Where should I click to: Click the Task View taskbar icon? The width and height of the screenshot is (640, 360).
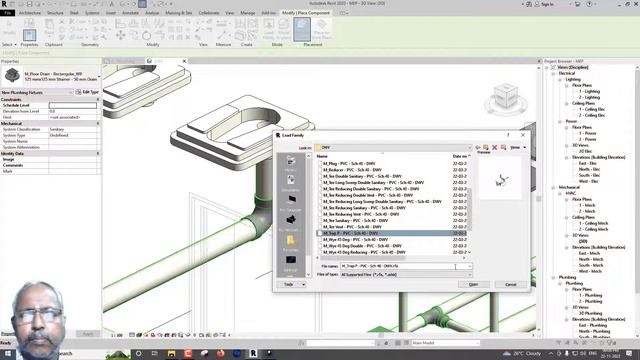[x=155, y=353]
